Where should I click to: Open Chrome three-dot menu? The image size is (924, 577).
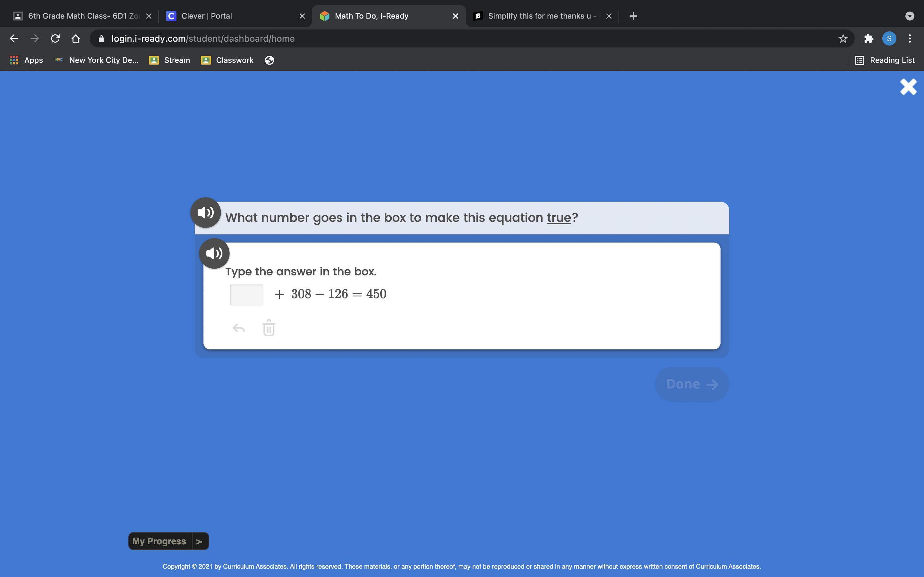910,38
